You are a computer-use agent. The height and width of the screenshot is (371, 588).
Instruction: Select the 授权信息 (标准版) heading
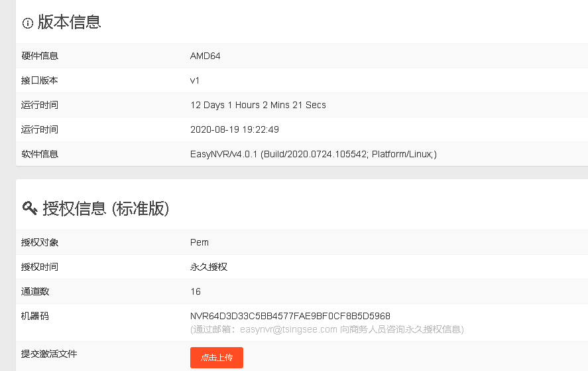coord(106,208)
